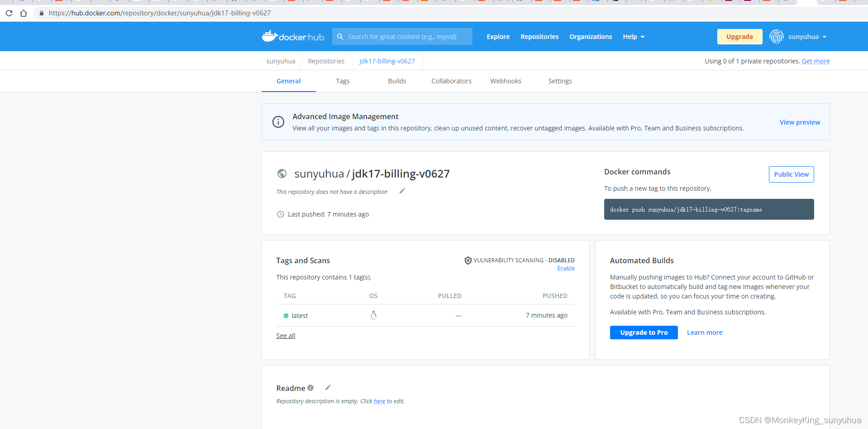Viewport: 868px width, 429px height.
Task: Click the info icon in Advanced Image Management banner
Action: 278,122
